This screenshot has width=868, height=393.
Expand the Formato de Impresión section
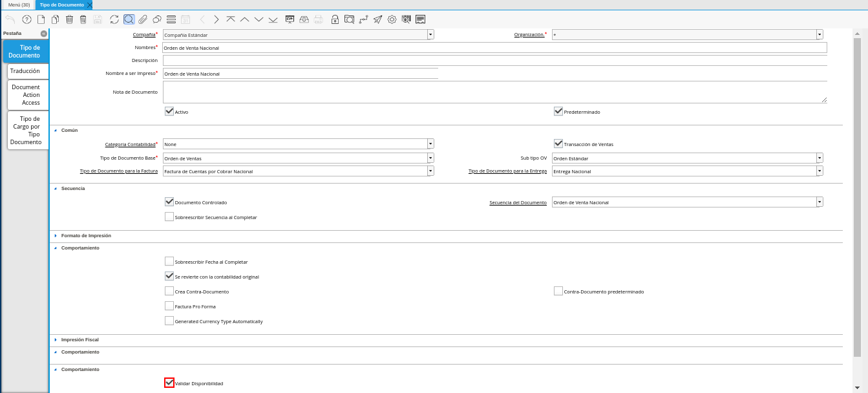click(56, 235)
